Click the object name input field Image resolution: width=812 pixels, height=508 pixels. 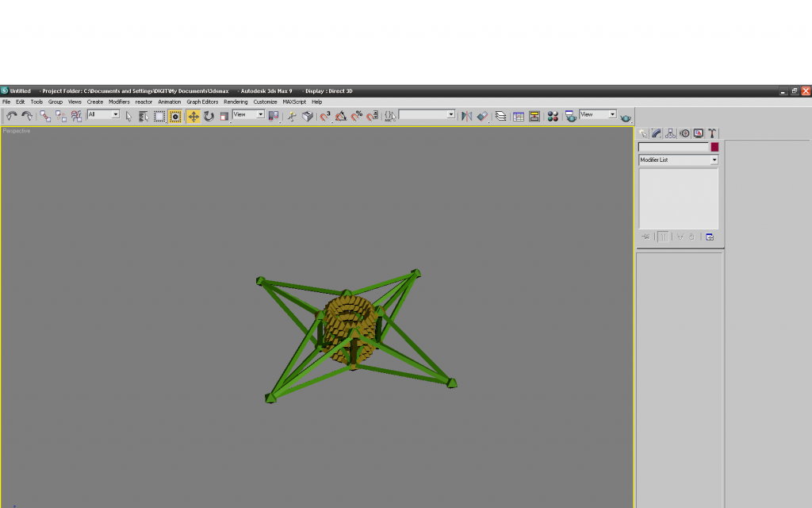tap(673, 147)
